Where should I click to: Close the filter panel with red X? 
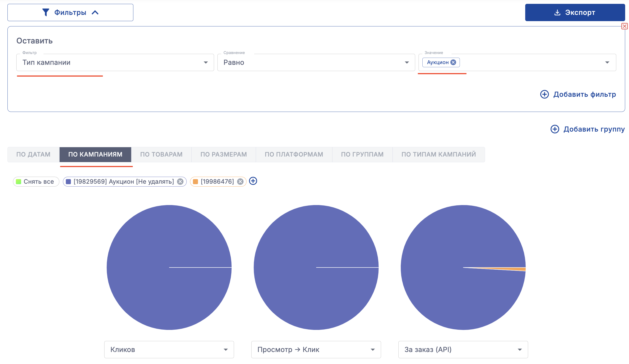[x=624, y=26]
